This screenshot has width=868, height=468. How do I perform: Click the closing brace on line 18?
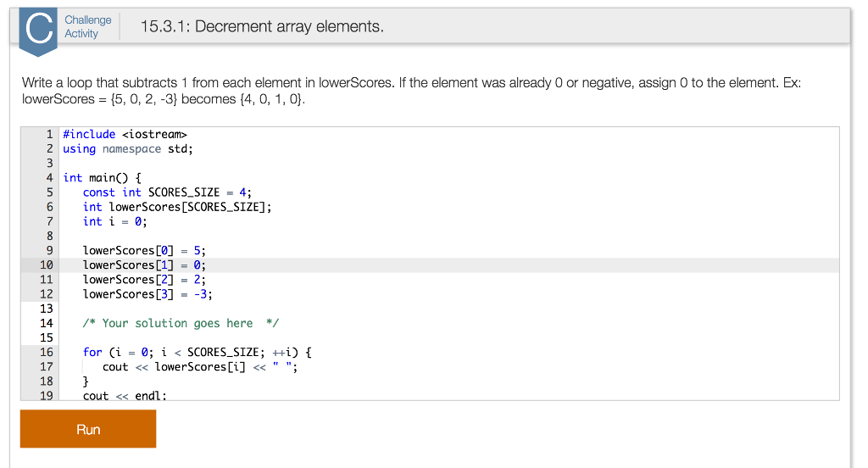click(x=86, y=381)
